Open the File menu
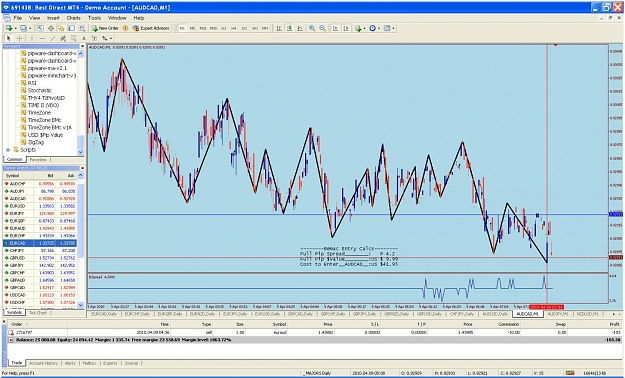625x378 pixels. 18,18
